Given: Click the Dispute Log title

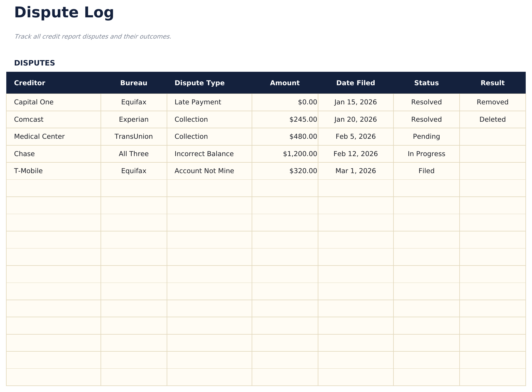Looking at the screenshot, I should (x=64, y=13).
